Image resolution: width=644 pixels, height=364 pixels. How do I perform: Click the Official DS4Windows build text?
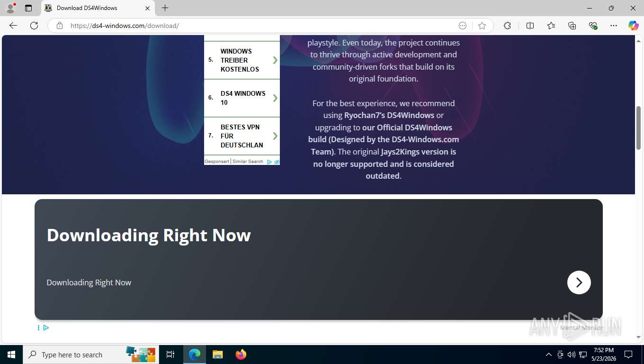click(x=384, y=133)
